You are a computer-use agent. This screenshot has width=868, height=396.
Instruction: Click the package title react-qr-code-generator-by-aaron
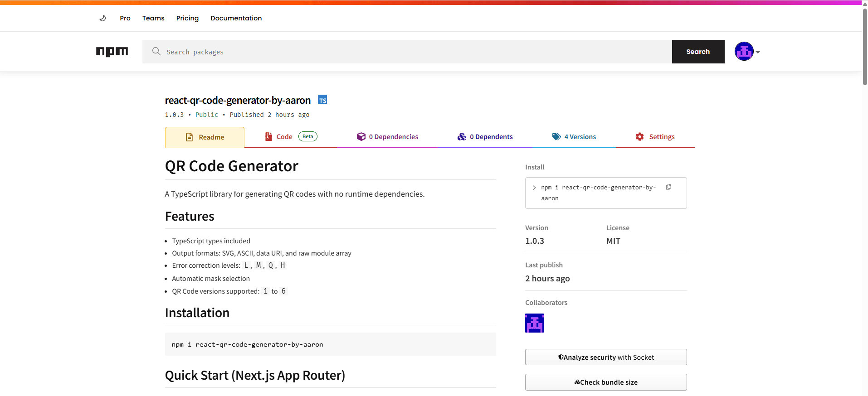[238, 100]
